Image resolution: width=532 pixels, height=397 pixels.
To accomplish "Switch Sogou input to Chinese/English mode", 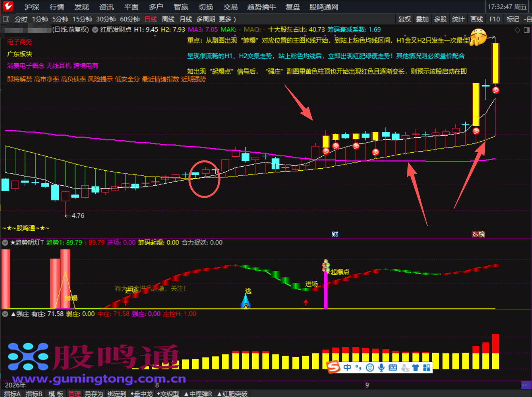I will 347,367.
